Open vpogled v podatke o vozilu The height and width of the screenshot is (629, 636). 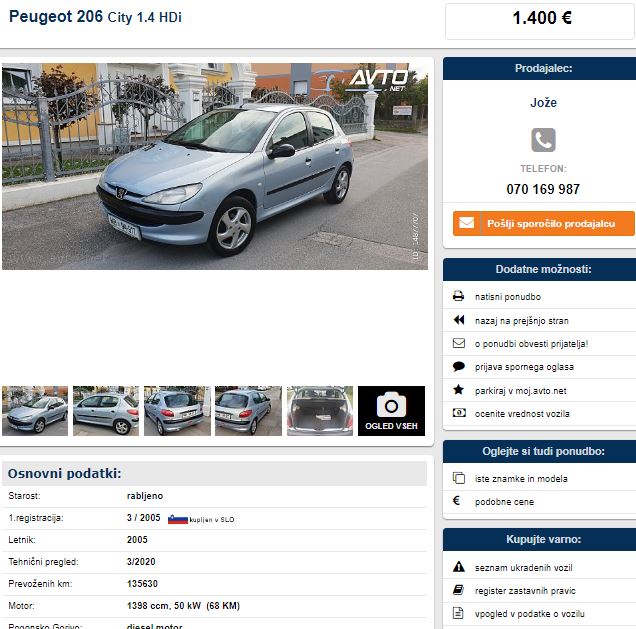coord(529,614)
